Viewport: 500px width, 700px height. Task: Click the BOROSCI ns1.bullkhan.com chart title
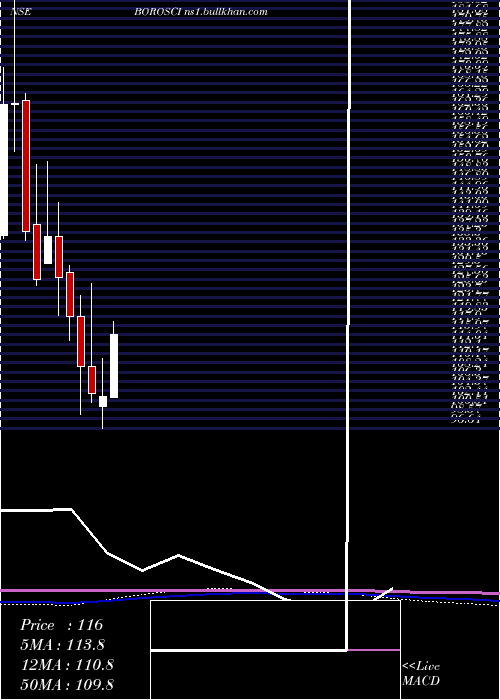point(201,12)
